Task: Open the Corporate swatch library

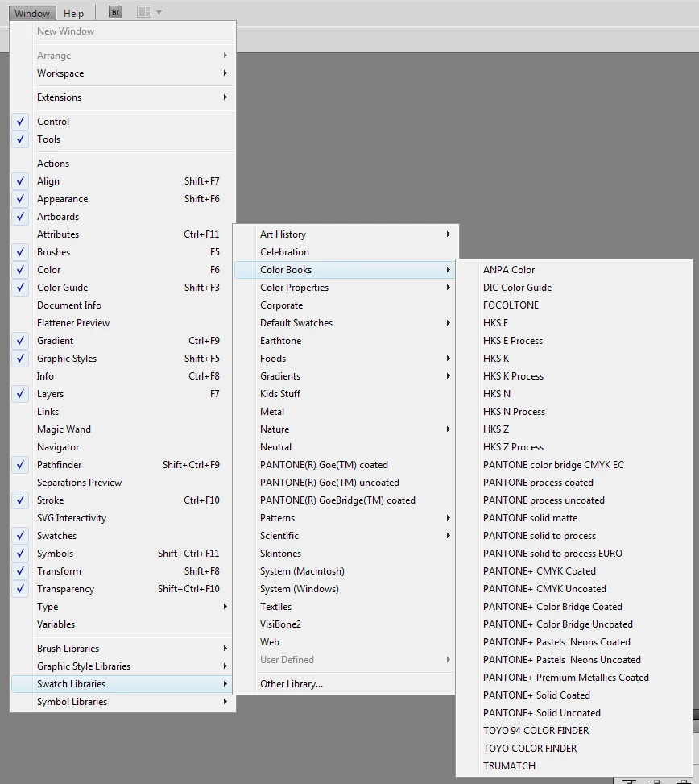Action: click(345, 305)
